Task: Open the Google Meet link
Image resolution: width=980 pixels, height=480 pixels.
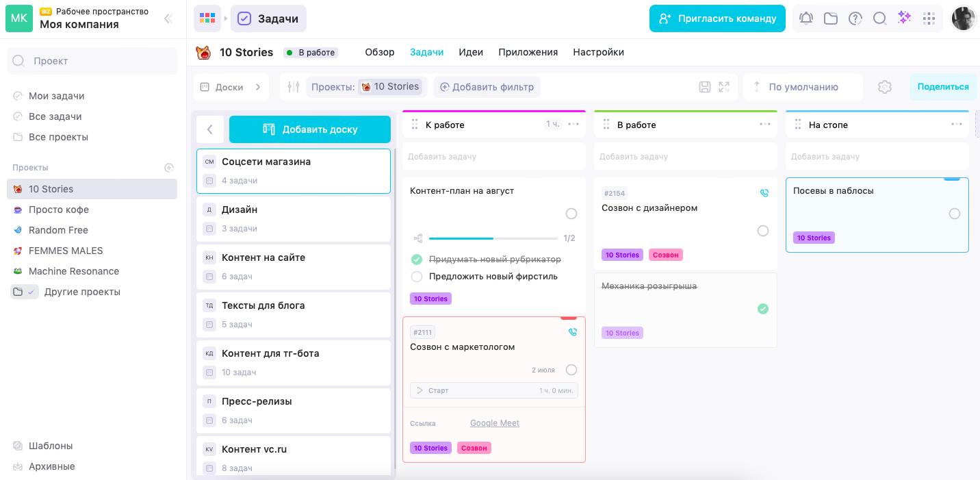Action: [x=494, y=423]
